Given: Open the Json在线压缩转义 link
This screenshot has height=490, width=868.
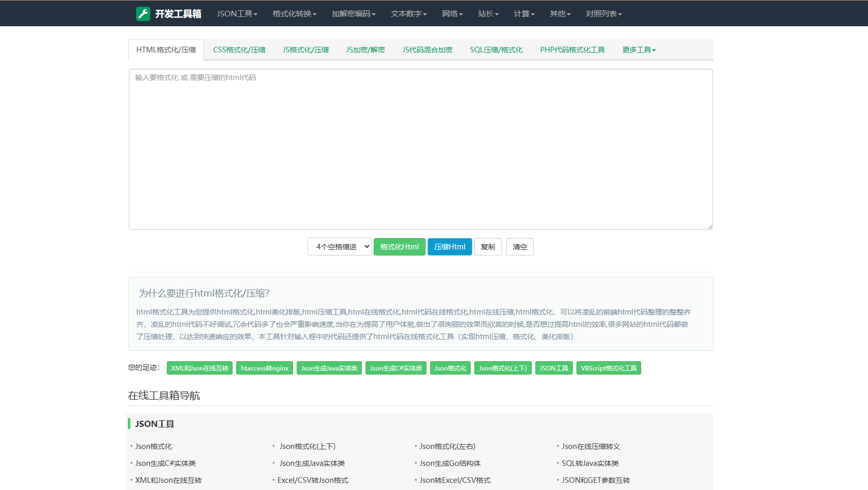Looking at the screenshot, I should tap(591, 446).
